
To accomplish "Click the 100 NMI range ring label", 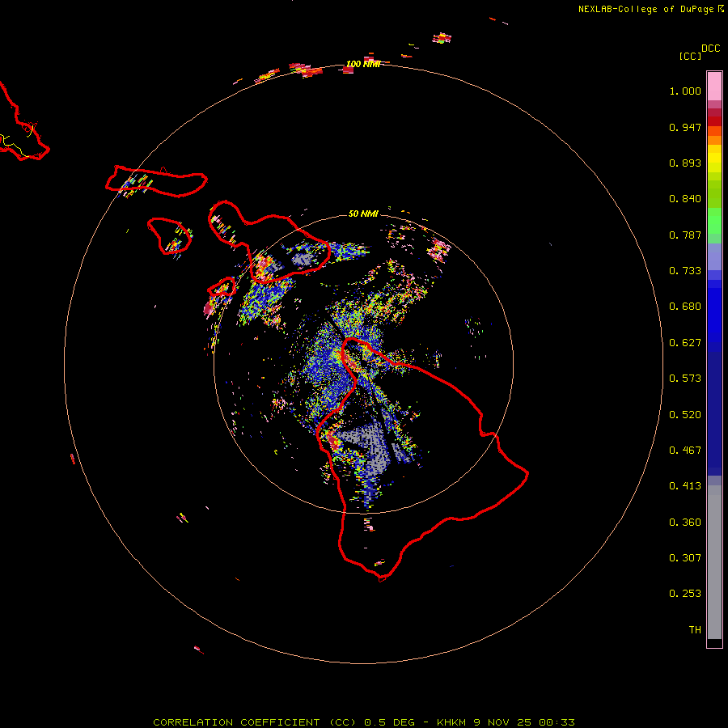I will (363, 64).
